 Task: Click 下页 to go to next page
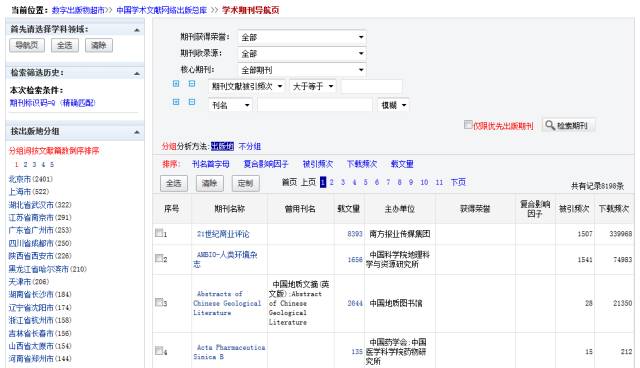(x=458, y=182)
